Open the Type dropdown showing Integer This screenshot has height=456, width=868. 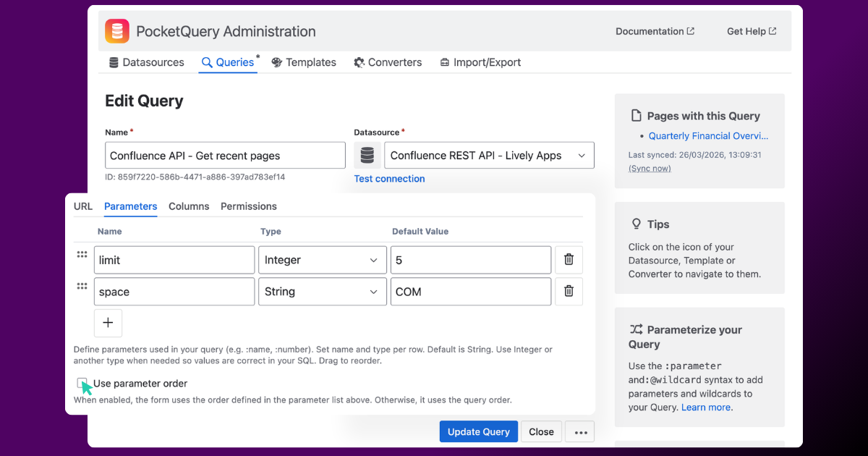[323, 259]
